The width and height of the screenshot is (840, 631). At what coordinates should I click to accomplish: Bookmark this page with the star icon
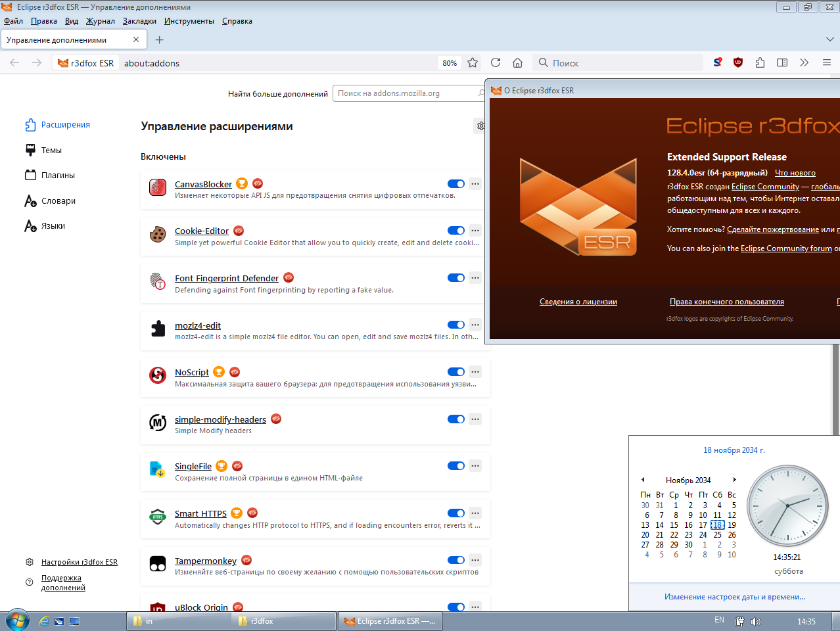(x=473, y=63)
